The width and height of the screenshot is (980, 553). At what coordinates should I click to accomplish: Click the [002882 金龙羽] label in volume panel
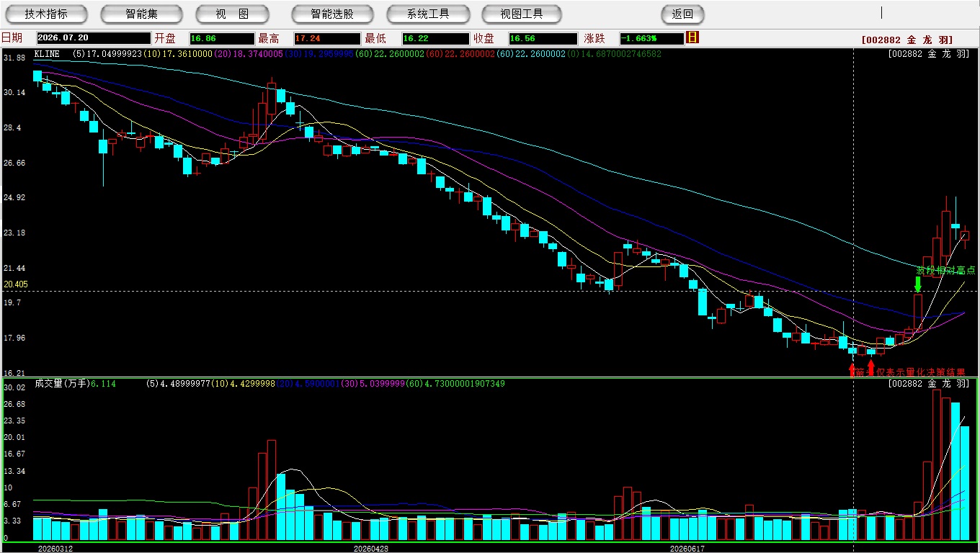[x=929, y=384]
